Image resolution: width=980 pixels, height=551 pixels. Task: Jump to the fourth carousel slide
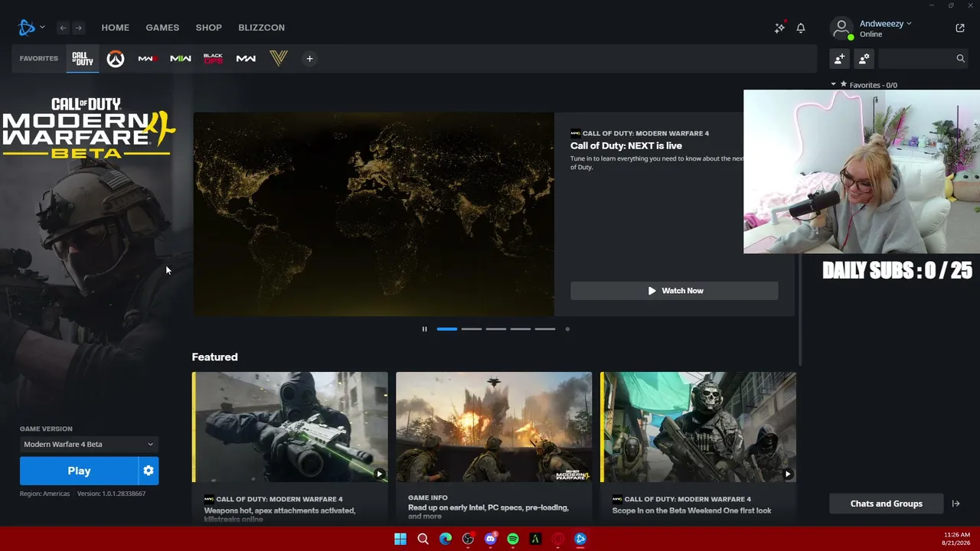click(x=521, y=329)
